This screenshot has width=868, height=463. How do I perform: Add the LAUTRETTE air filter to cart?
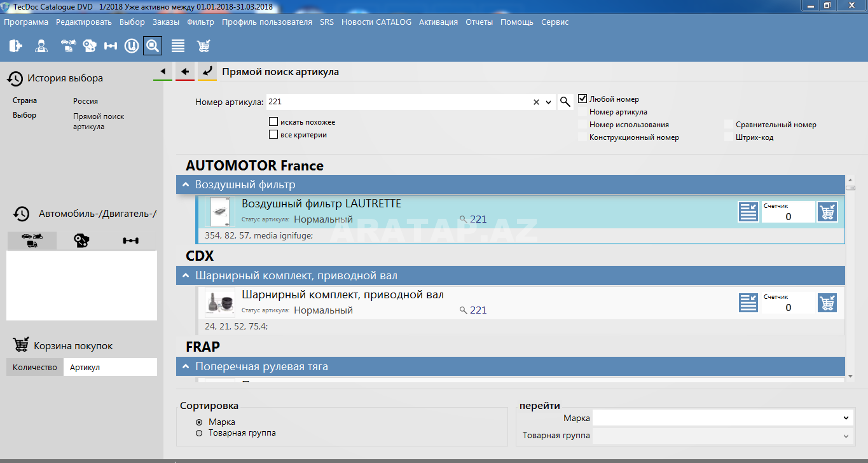click(x=827, y=212)
